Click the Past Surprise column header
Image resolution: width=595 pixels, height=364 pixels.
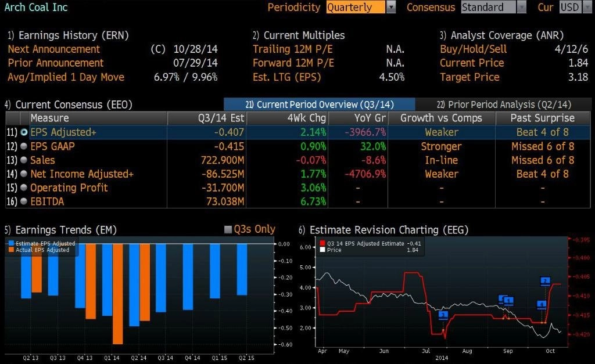click(543, 118)
